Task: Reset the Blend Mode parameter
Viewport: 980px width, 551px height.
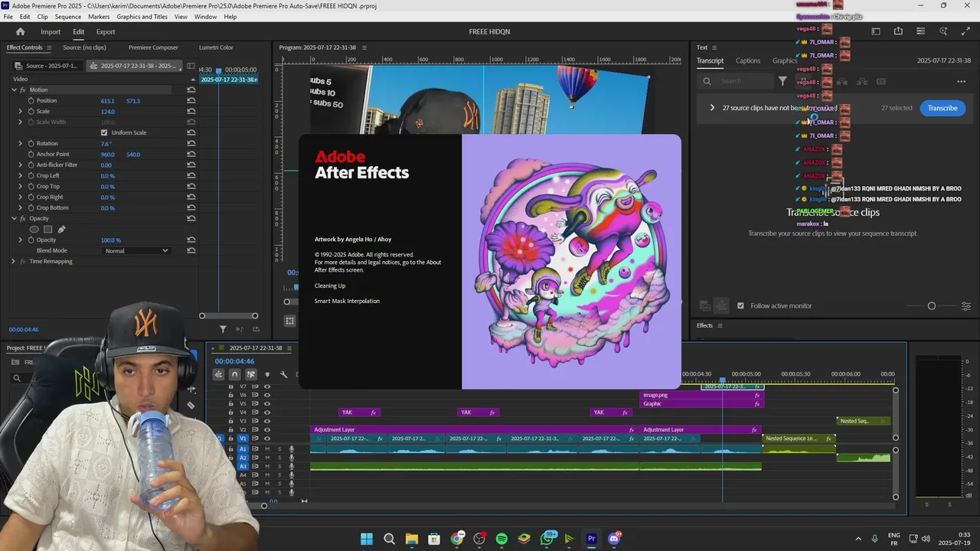Action: pos(191,250)
